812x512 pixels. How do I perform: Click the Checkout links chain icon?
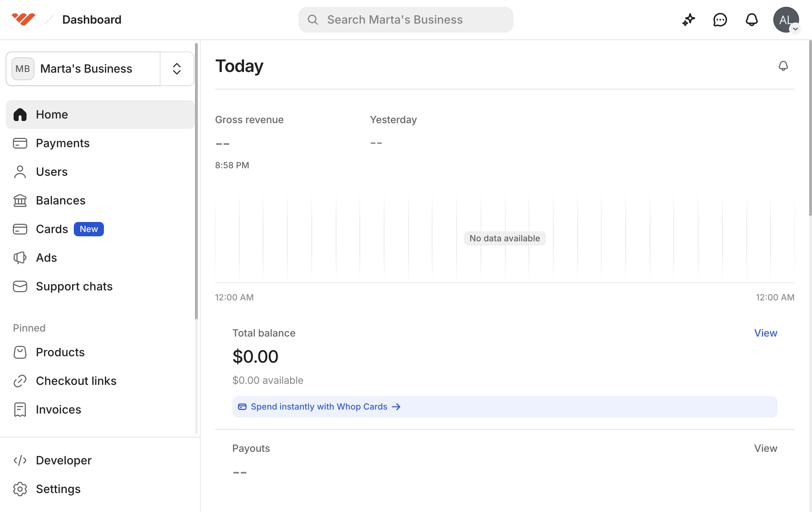click(20, 381)
